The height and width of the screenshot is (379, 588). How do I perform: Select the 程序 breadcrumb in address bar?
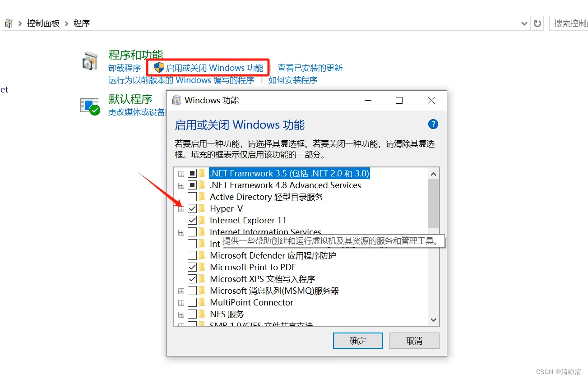82,23
